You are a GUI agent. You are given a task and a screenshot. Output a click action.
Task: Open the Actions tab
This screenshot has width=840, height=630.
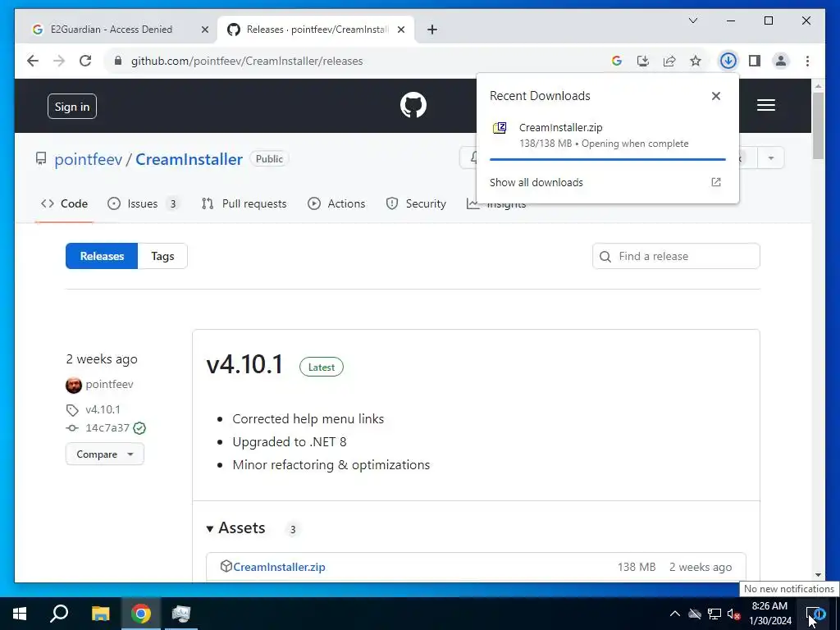pos(336,203)
